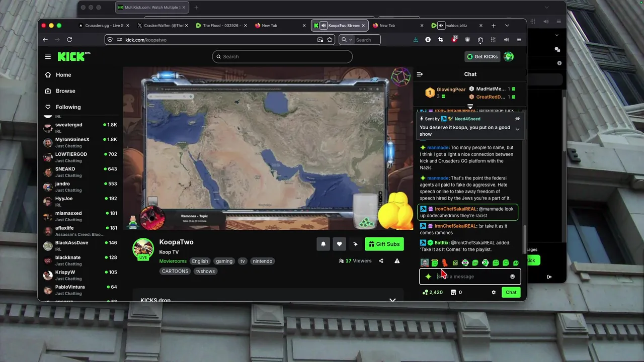This screenshot has height=362, width=644.
Task: Click the KICK logo
Action: point(74,56)
